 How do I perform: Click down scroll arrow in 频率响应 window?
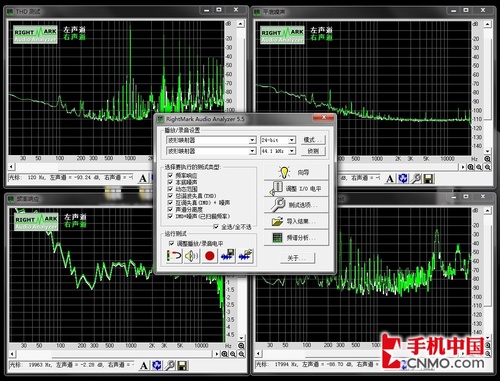tap(241, 338)
